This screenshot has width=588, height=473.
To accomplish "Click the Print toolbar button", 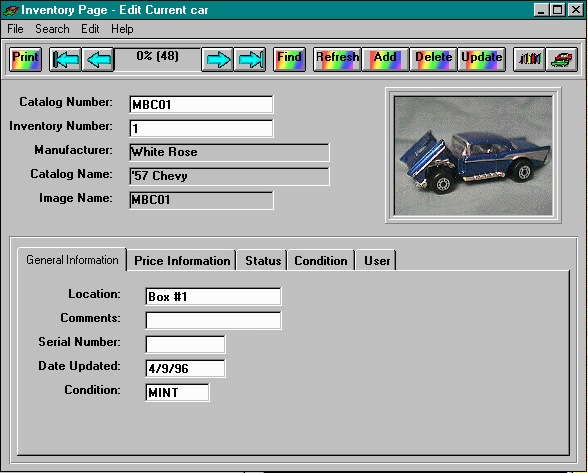I will point(25,59).
